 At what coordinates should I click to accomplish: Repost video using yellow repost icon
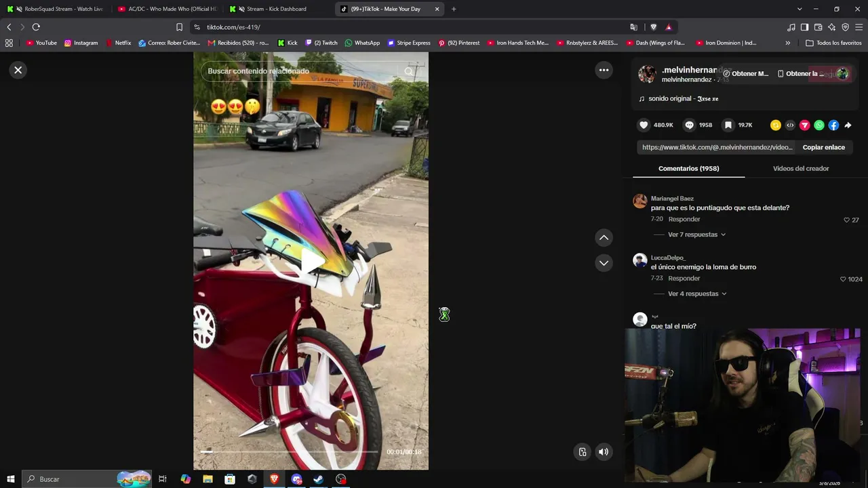(776, 125)
